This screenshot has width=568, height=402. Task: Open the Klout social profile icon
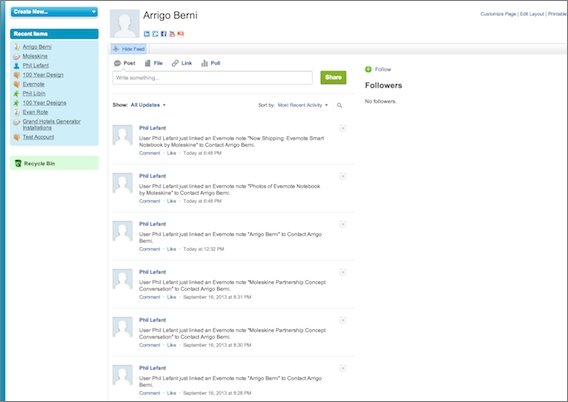click(x=180, y=34)
